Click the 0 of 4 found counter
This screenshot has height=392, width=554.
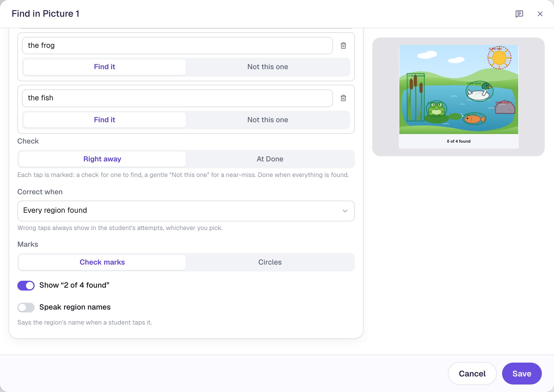[x=458, y=141]
